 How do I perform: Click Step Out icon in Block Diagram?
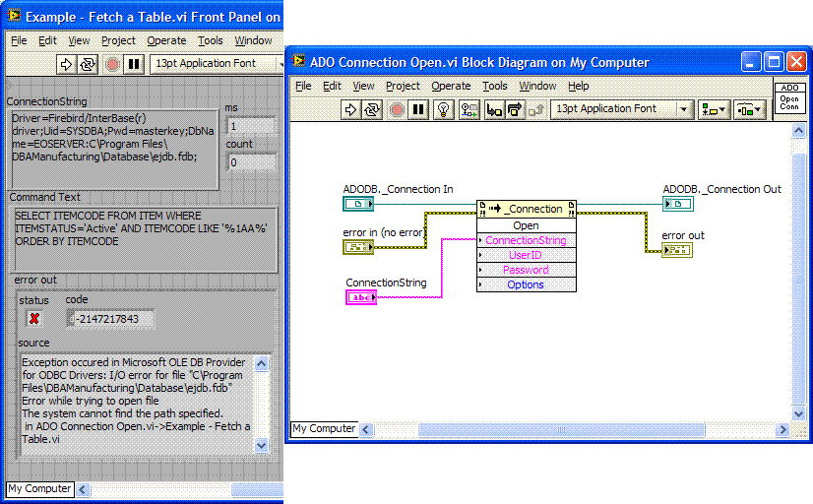pos(535,109)
